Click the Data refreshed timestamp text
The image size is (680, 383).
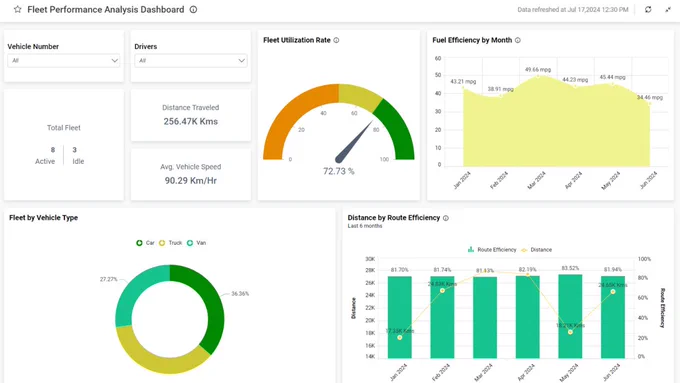click(573, 10)
